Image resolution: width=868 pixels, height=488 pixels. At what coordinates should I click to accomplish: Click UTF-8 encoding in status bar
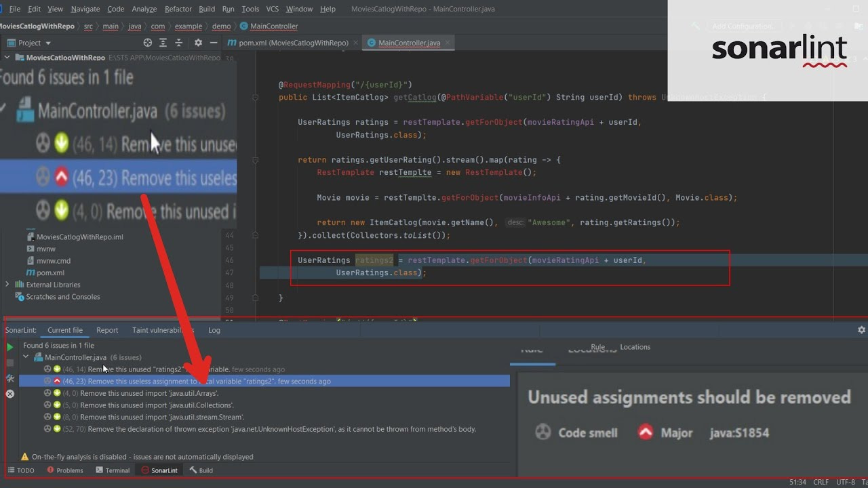846,483
